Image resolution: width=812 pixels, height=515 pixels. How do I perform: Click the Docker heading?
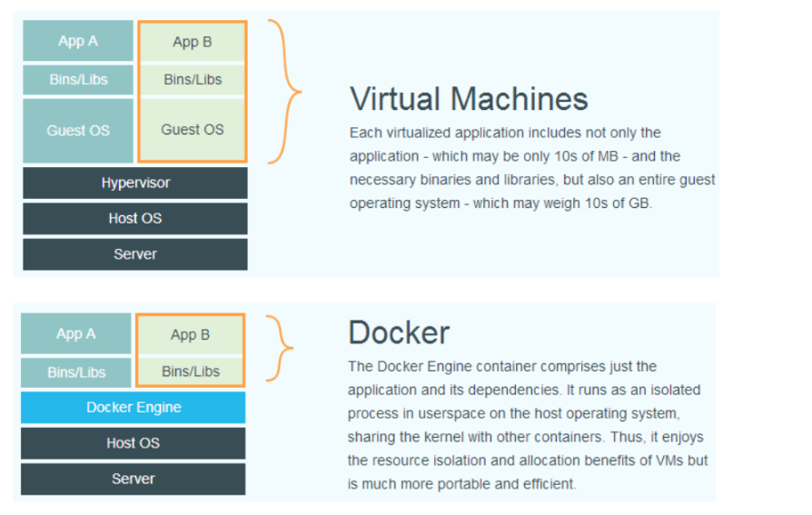(x=399, y=332)
